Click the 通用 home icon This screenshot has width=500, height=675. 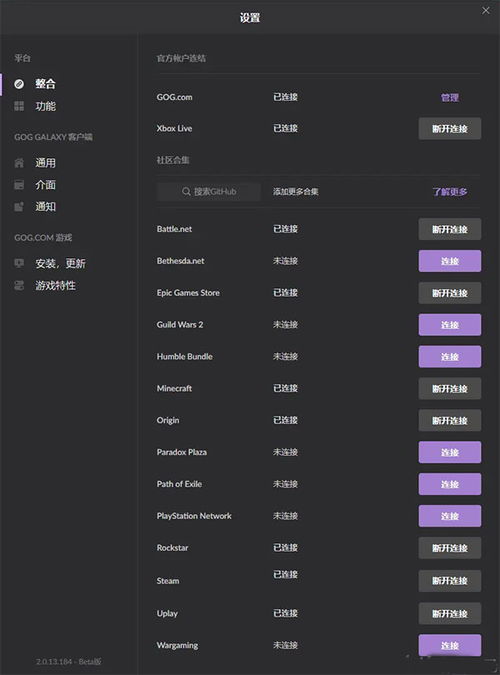coord(19,163)
